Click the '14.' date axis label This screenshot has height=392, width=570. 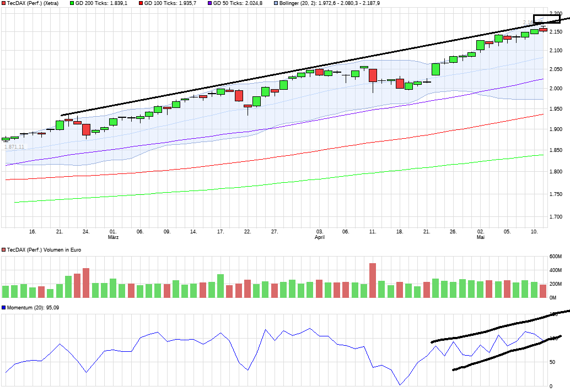[193, 232]
